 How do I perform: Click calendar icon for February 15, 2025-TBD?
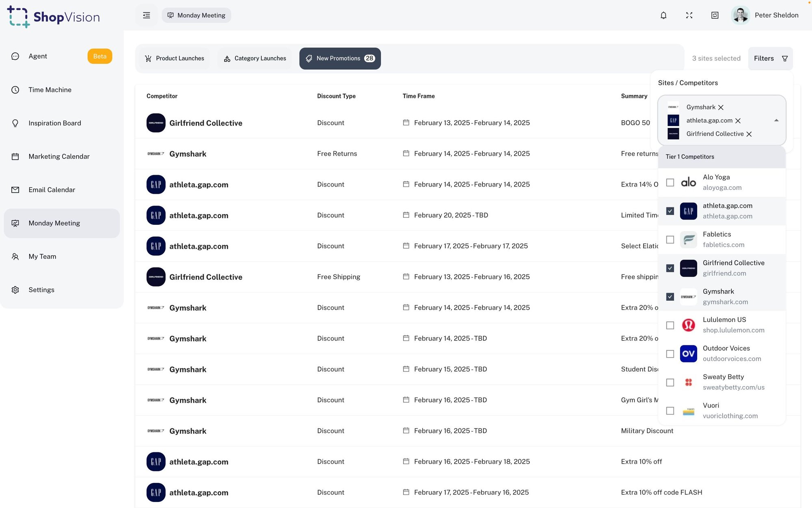[x=406, y=369]
